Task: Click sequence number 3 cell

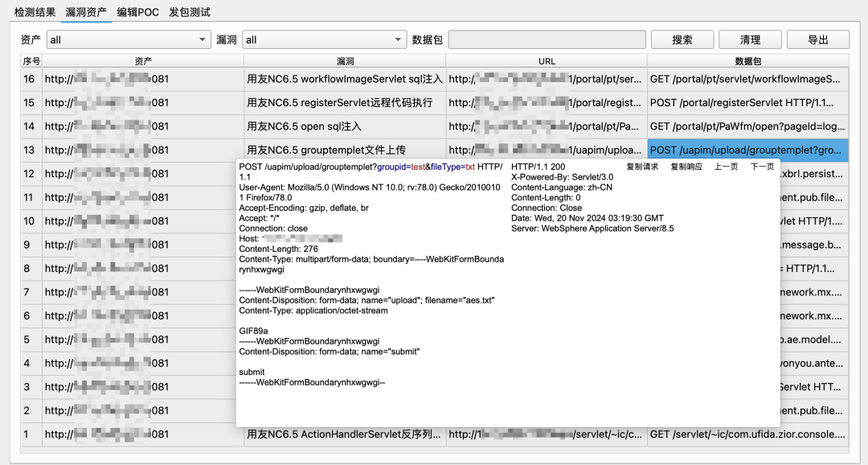Action: [x=31, y=387]
